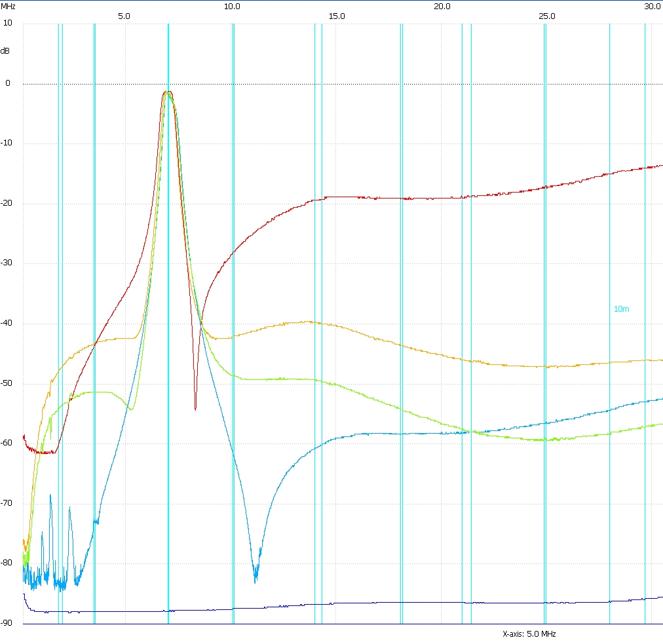Click the X-axis: 5.0 MHz text
The width and height of the screenshot is (663, 644).
coord(529,634)
